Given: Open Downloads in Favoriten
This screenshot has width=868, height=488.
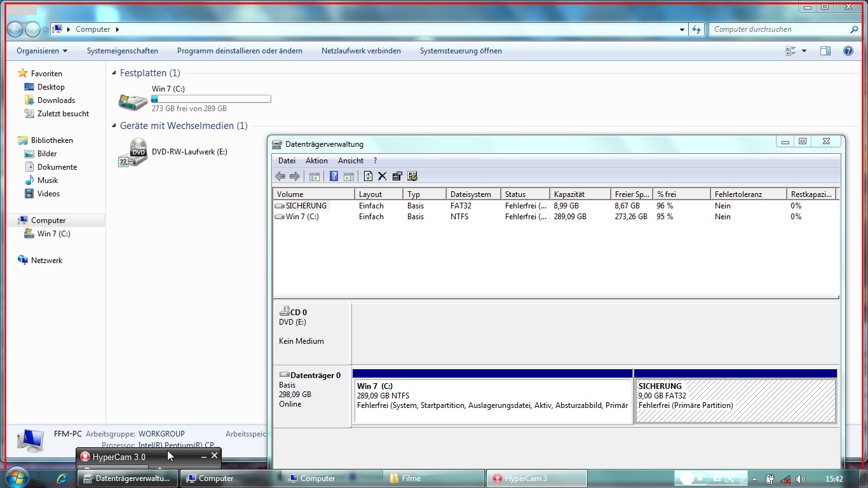Looking at the screenshot, I should [56, 100].
